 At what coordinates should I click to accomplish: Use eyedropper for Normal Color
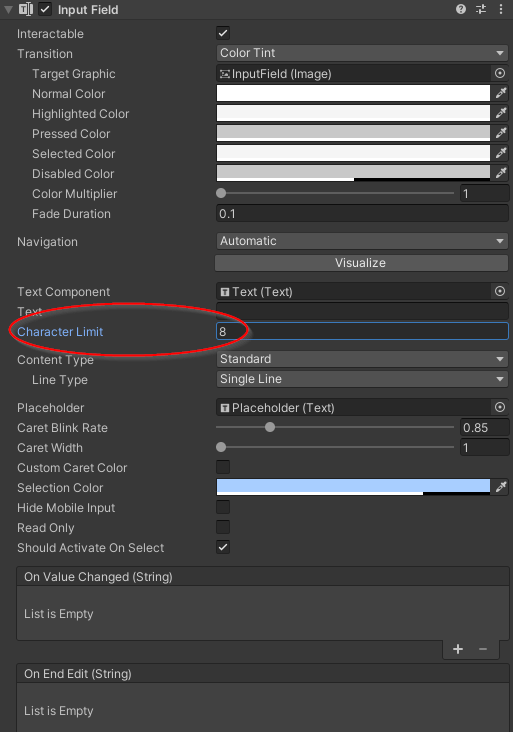pos(501,93)
